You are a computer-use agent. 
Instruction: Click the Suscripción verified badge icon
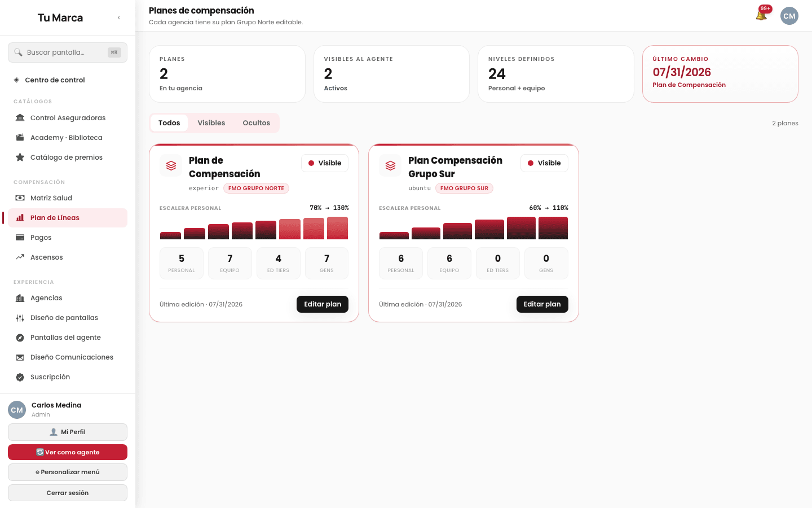tap(20, 377)
